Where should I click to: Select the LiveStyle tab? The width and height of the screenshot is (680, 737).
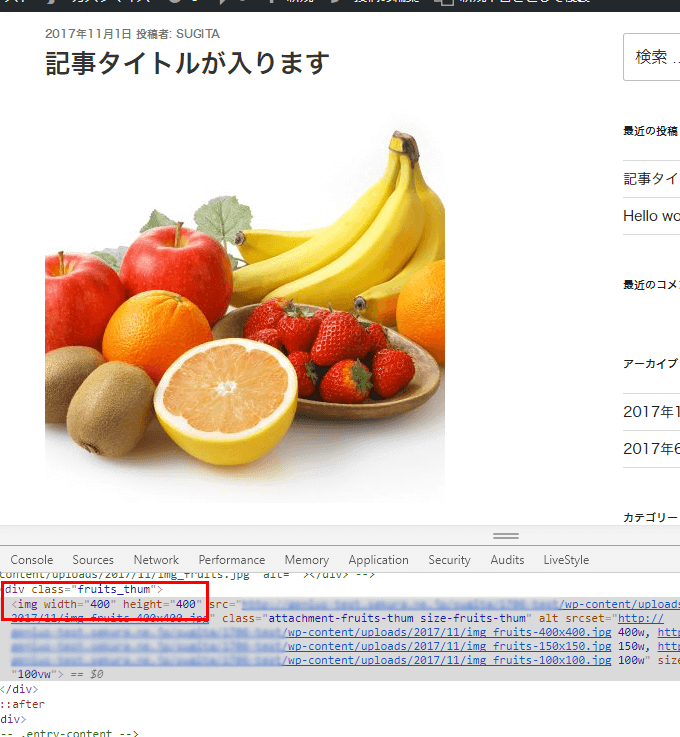coord(566,560)
